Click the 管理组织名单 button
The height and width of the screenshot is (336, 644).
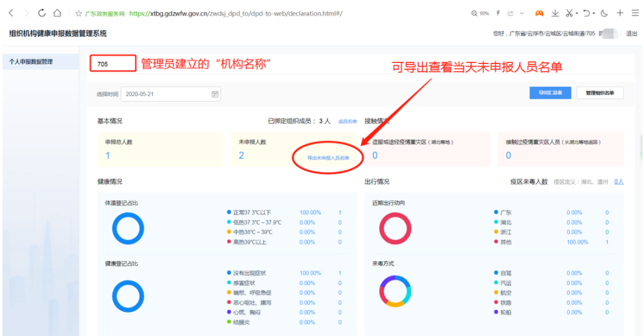coord(600,93)
